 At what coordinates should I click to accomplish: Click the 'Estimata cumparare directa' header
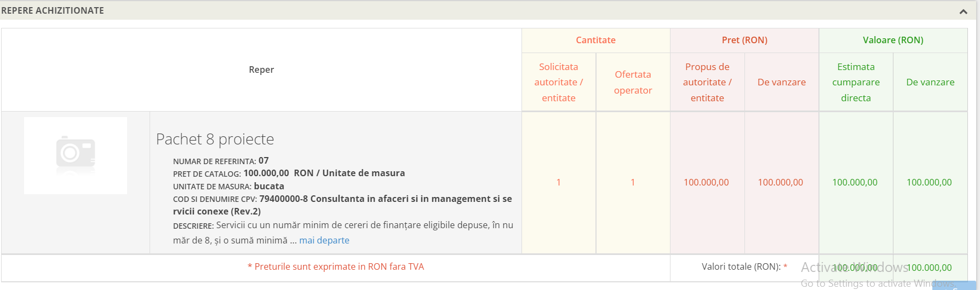click(856, 82)
